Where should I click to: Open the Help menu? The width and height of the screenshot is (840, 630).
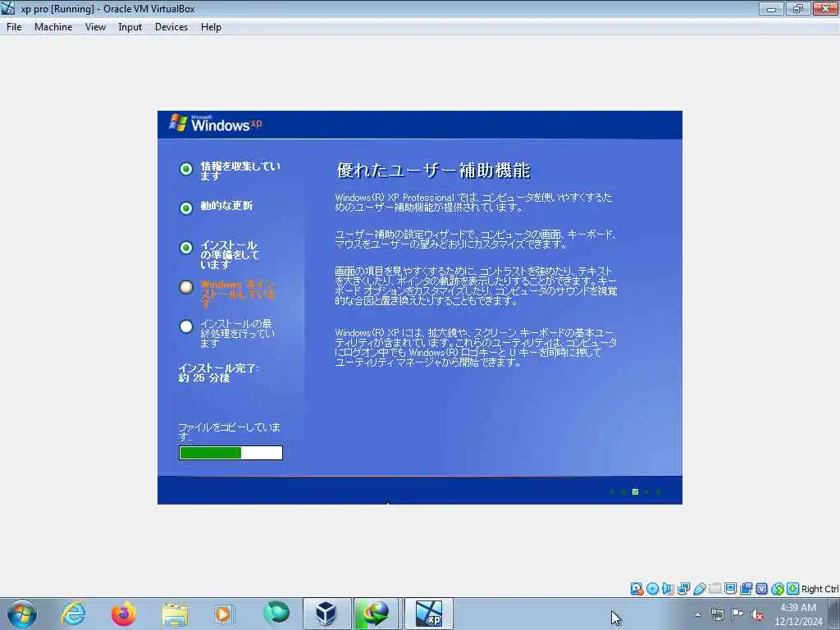coord(211,27)
